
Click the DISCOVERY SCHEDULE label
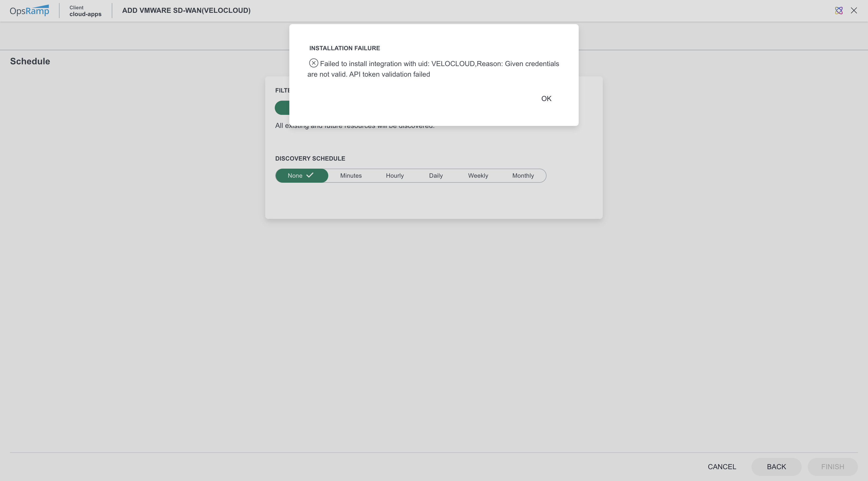click(x=310, y=158)
